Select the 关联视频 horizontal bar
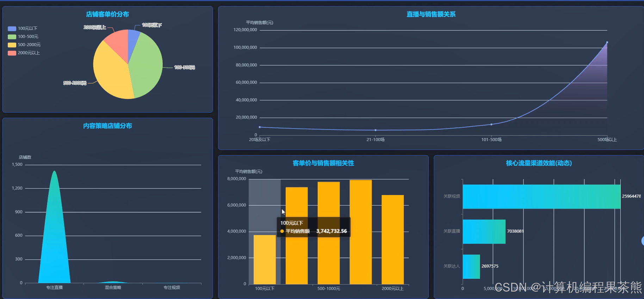Viewport: 644px width, 299px height. click(541, 197)
